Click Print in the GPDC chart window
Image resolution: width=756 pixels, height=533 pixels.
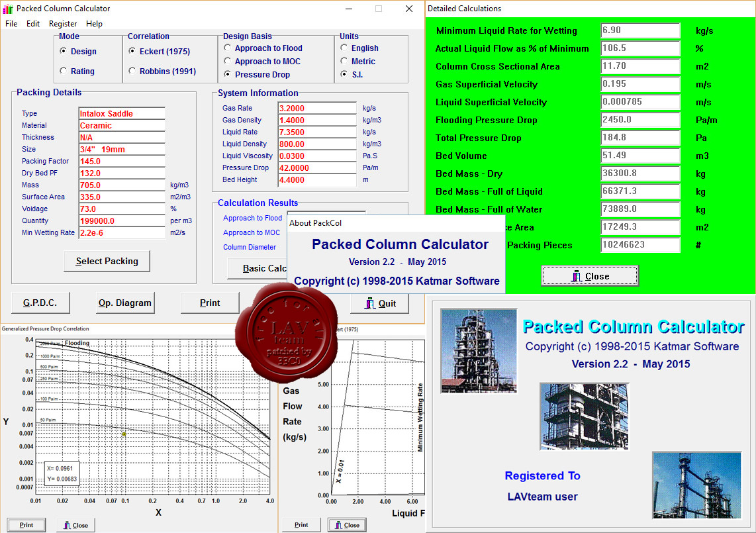[x=26, y=525]
